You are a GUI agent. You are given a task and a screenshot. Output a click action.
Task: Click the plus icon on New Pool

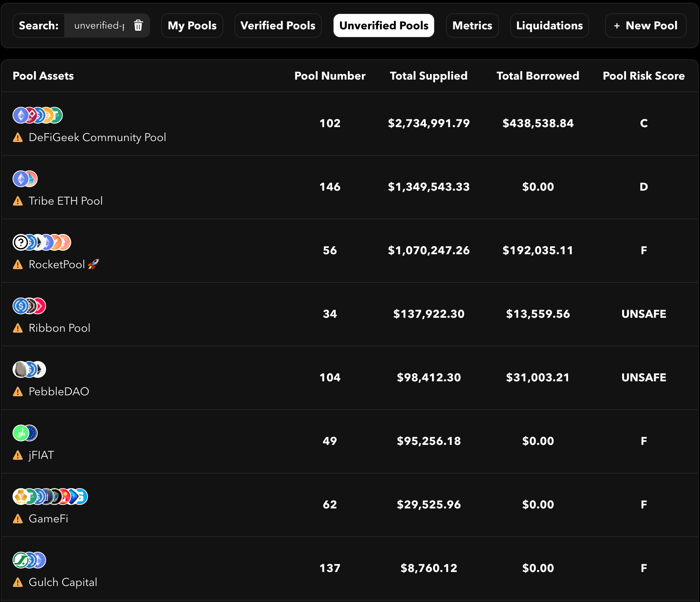click(617, 26)
